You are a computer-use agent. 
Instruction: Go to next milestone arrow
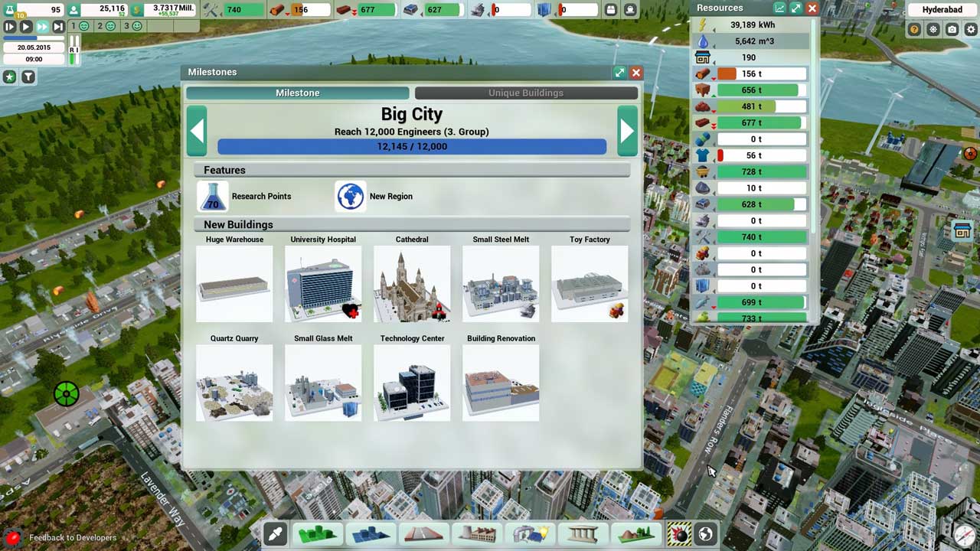627,131
